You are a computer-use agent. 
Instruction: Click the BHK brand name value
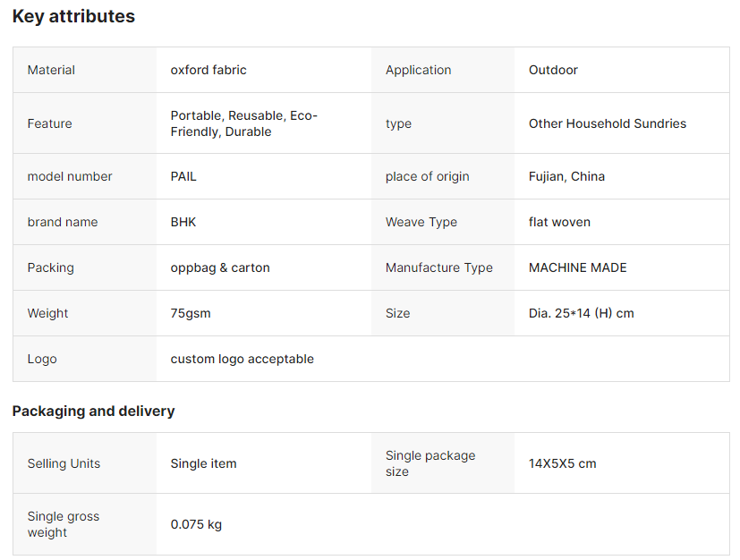pyautogui.click(x=183, y=222)
